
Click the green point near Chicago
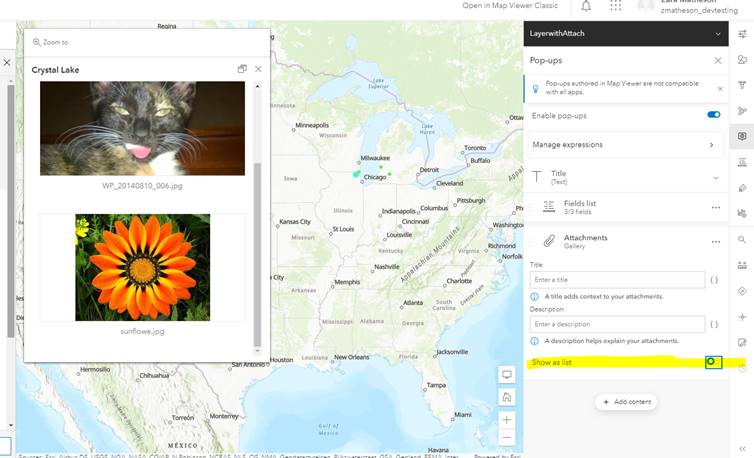pos(356,173)
